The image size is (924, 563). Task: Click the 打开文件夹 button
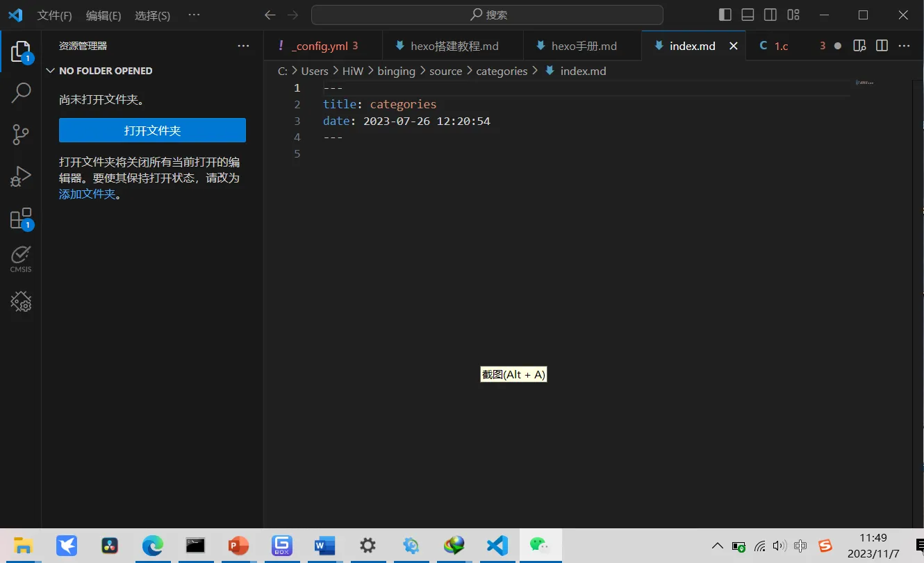[152, 131]
